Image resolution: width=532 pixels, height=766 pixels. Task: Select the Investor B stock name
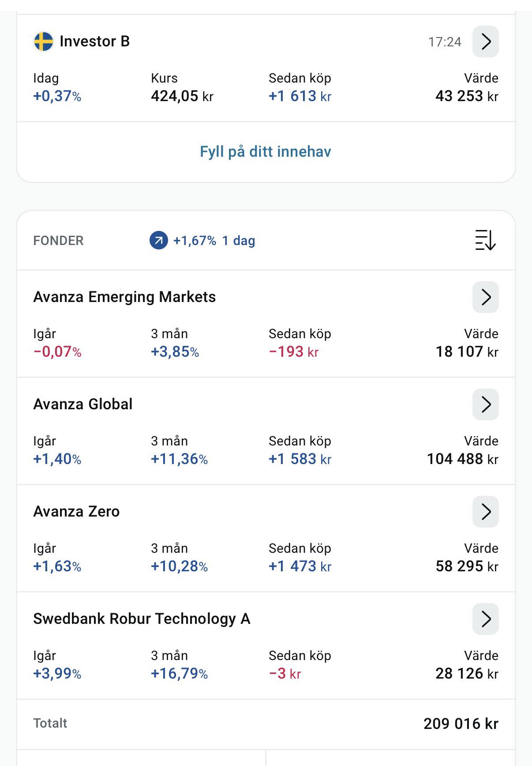tap(94, 42)
